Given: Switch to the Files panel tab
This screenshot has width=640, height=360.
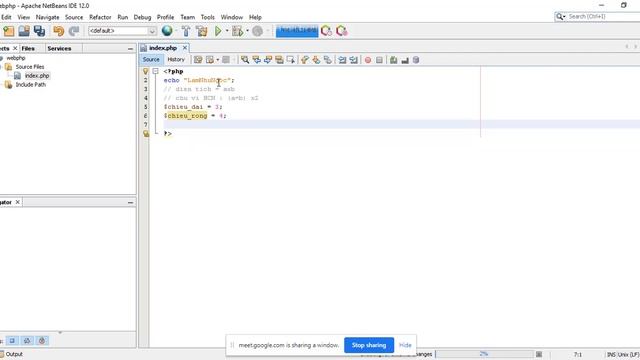Looking at the screenshot, I should tap(28, 48).
